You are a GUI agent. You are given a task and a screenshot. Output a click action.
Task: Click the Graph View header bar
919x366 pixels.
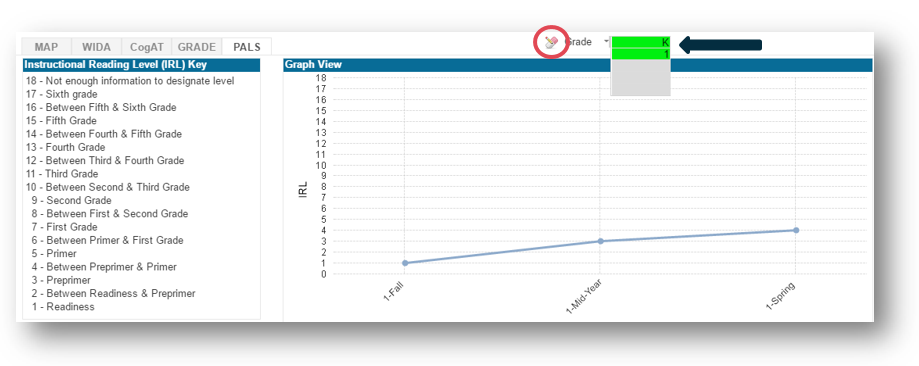(x=577, y=65)
